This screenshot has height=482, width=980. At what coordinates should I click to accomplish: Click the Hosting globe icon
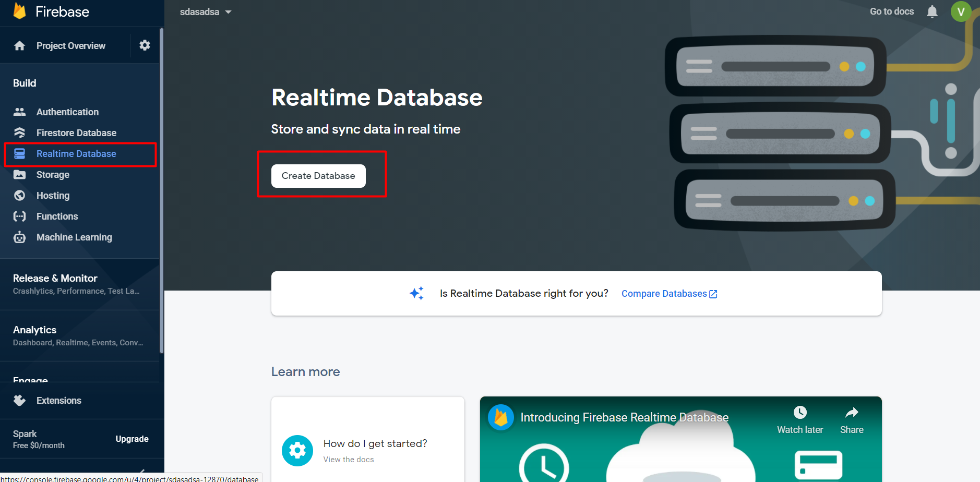click(x=20, y=196)
